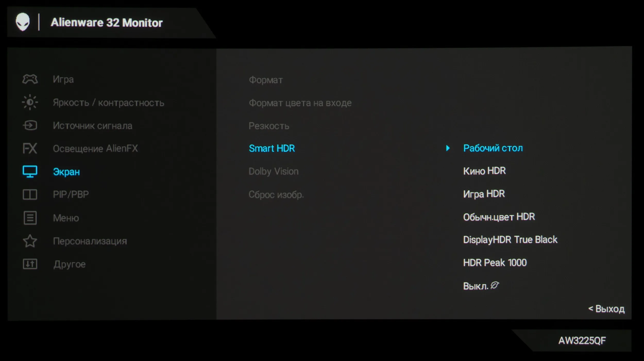
Task: Select the Кино HDR mode
Action: [x=484, y=171]
